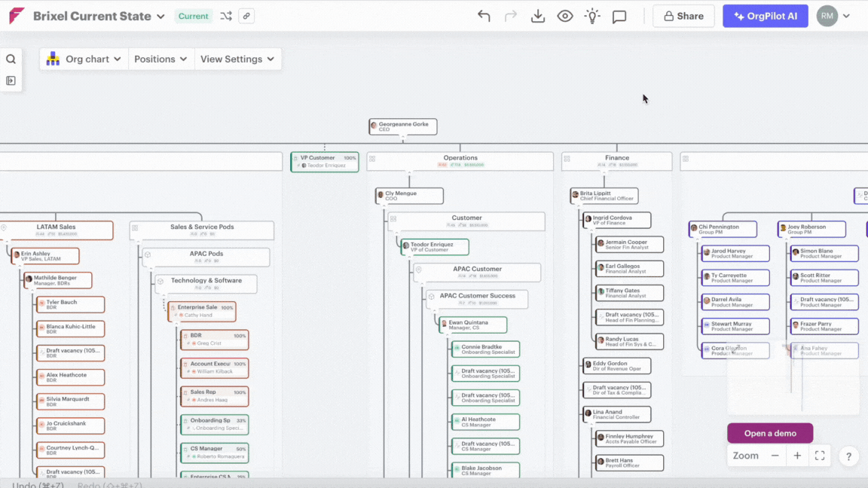Select the Frazer Parry Product Manager card
Screen dimensions: 868x488
824,326
